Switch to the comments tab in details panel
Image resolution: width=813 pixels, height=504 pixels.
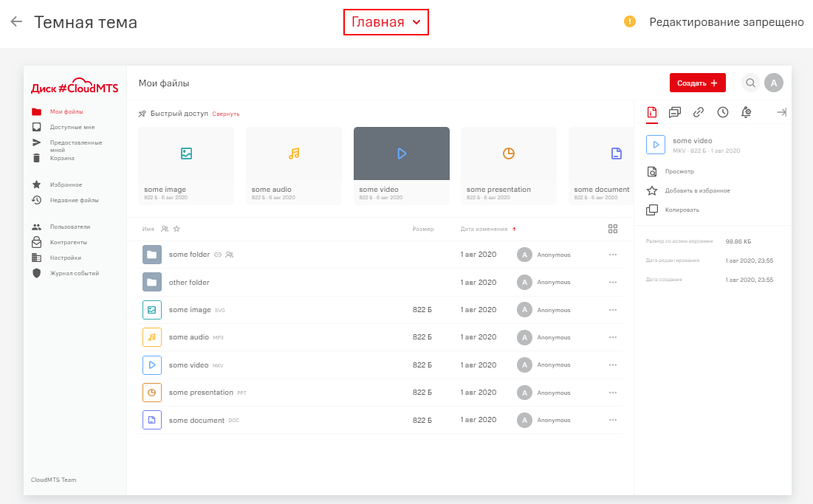675,113
